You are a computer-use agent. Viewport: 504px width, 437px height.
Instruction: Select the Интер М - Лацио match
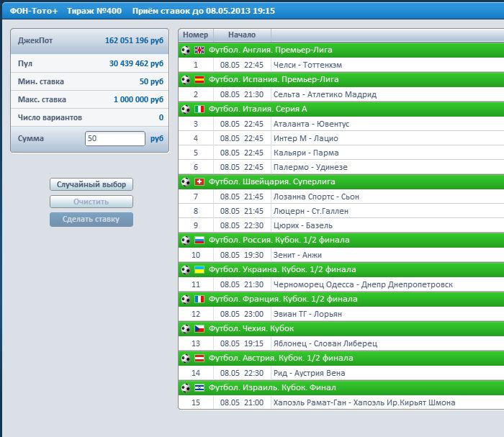tap(341, 138)
